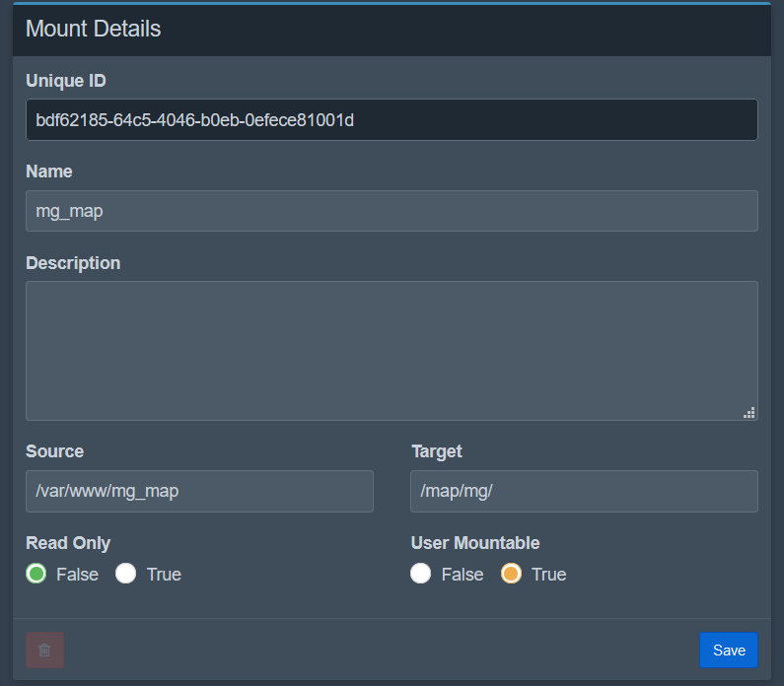The height and width of the screenshot is (686, 784).
Task: Edit the Source path field
Action: (199, 491)
